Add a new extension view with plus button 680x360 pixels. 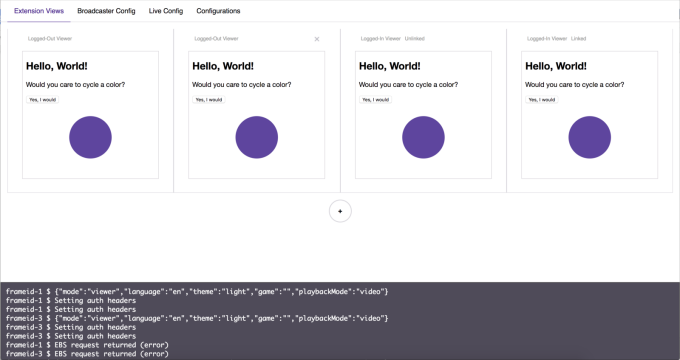tap(340, 211)
